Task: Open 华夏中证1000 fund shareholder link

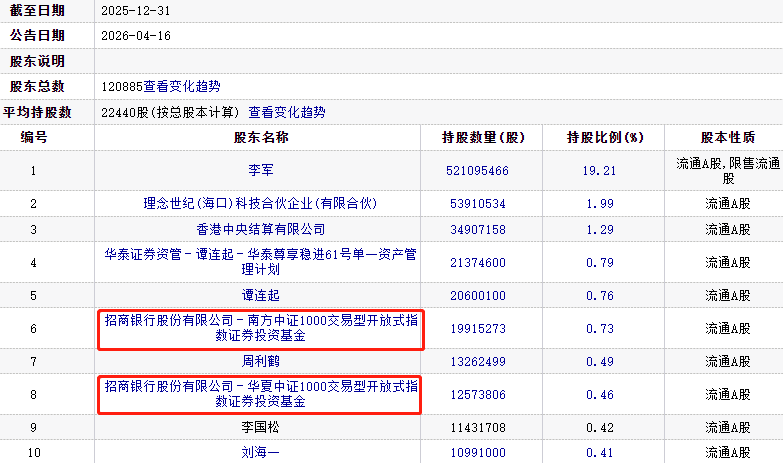Action: click(x=260, y=394)
